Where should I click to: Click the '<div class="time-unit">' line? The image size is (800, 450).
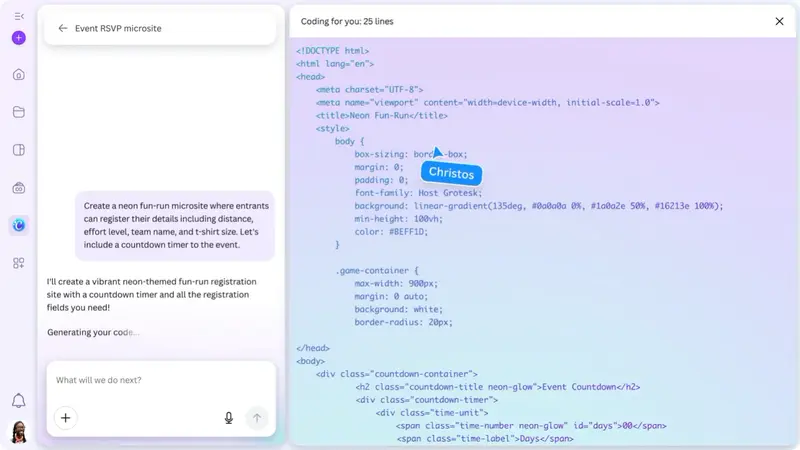tap(432, 413)
